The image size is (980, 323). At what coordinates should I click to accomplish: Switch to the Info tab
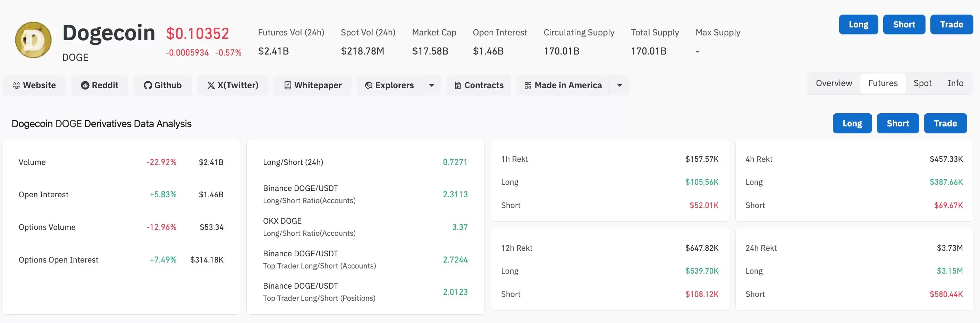pyautogui.click(x=955, y=83)
